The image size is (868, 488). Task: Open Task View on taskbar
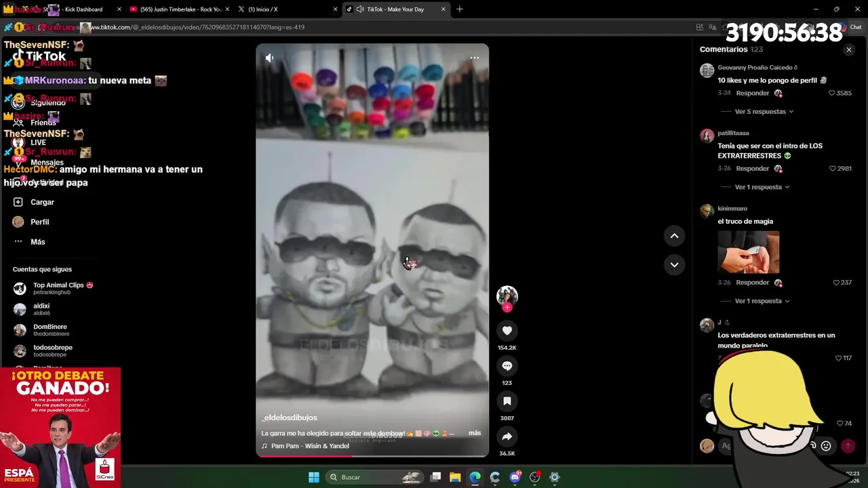(x=436, y=477)
